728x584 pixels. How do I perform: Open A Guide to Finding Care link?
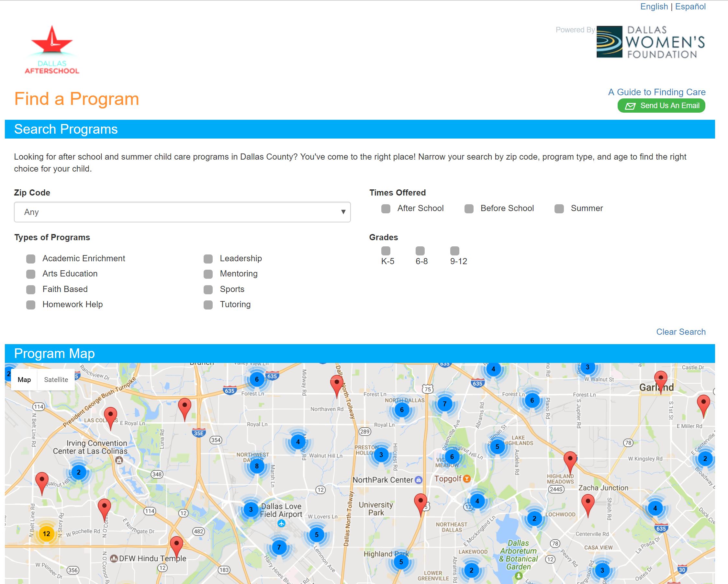(x=656, y=92)
